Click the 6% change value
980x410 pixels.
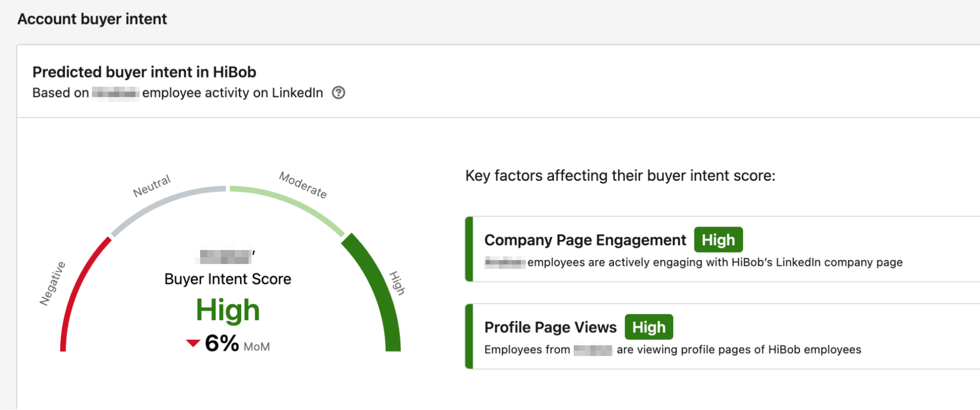click(x=222, y=343)
